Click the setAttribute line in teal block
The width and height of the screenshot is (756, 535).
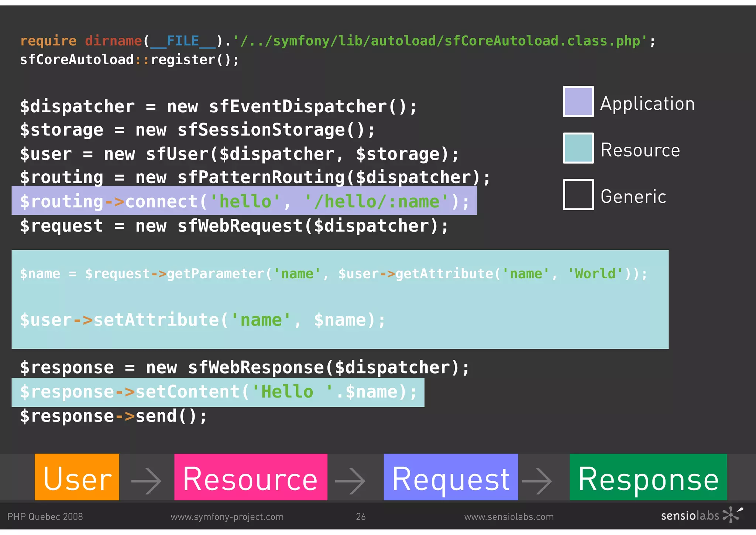click(x=203, y=320)
